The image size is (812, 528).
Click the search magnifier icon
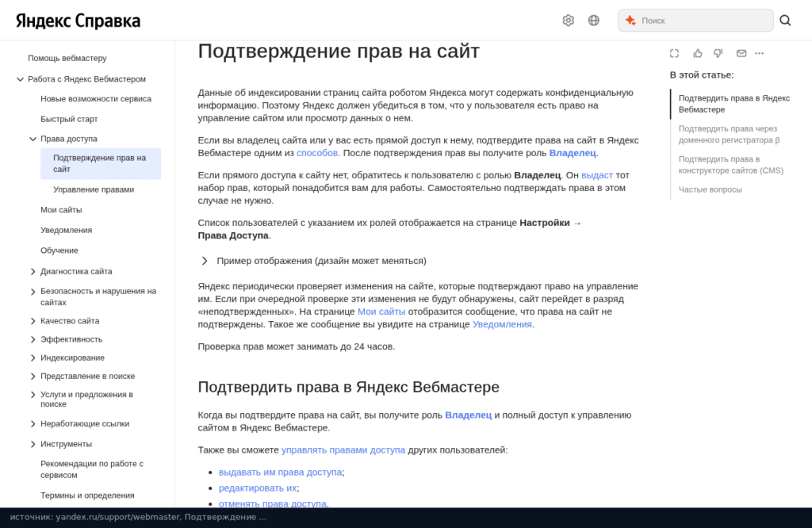coord(785,20)
